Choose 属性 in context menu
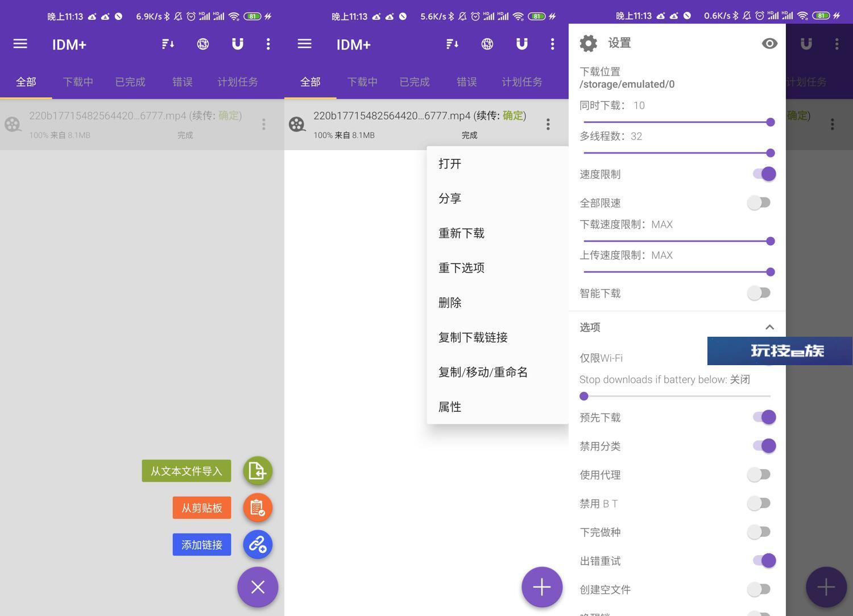853x616 pixels. point(498,407)
